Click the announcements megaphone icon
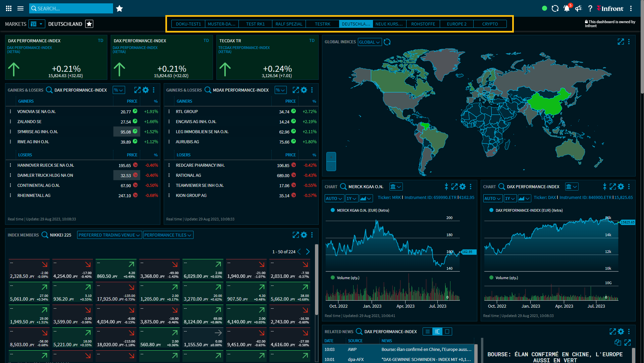 (578, 8)
